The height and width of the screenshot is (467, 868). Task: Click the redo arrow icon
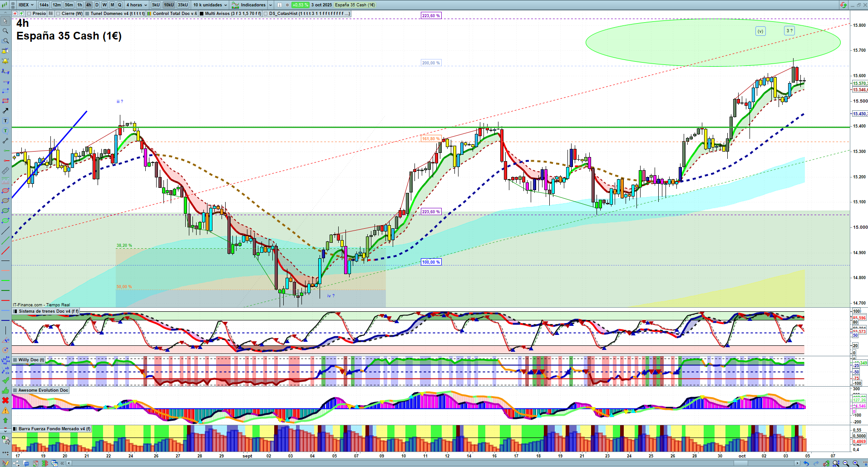pos(816,463)
